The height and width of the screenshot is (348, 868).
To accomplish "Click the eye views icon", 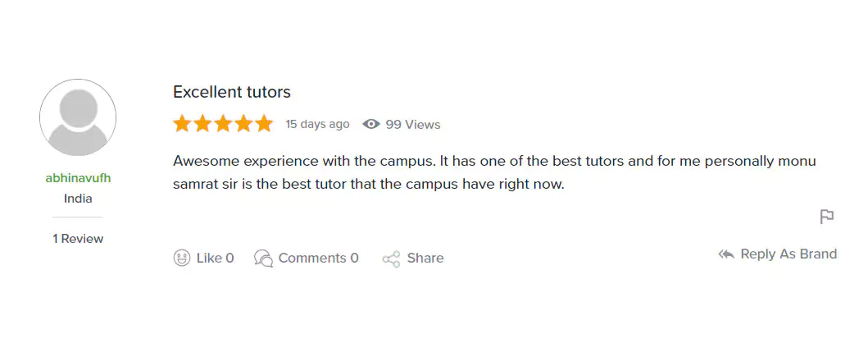I will click(371, 125).
